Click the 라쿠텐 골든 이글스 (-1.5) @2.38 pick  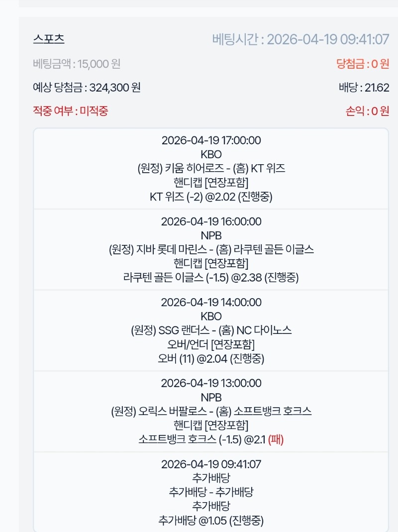211,278
